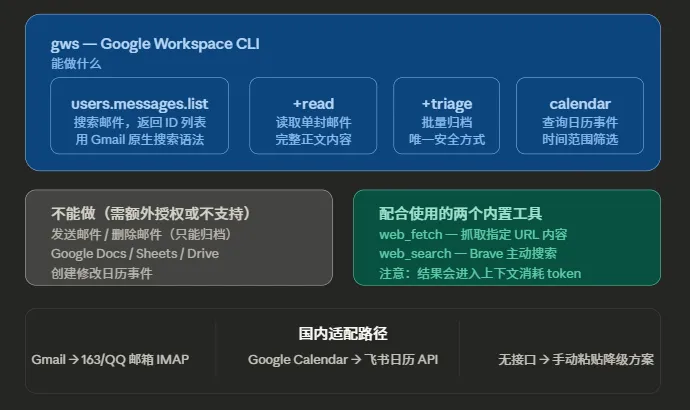This screenshot has height=410, width=690.
Task: Select the +read card
Action: (313, 116)
